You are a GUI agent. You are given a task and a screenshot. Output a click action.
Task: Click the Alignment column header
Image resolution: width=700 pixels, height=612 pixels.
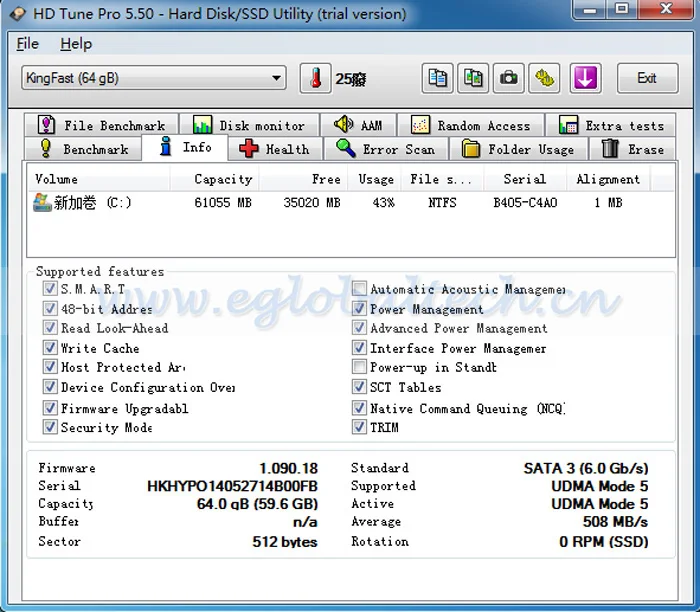click(x=608, y=179)
